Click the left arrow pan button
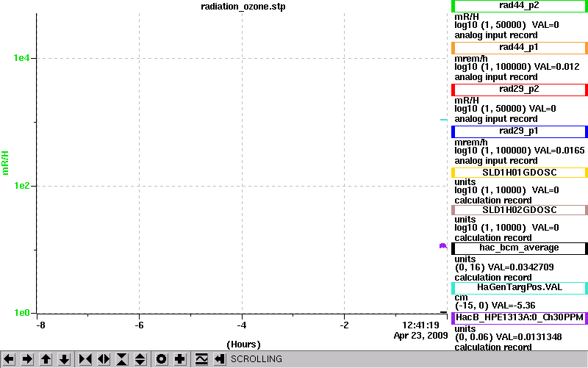 pyautogui.click(x=9, y=359)
